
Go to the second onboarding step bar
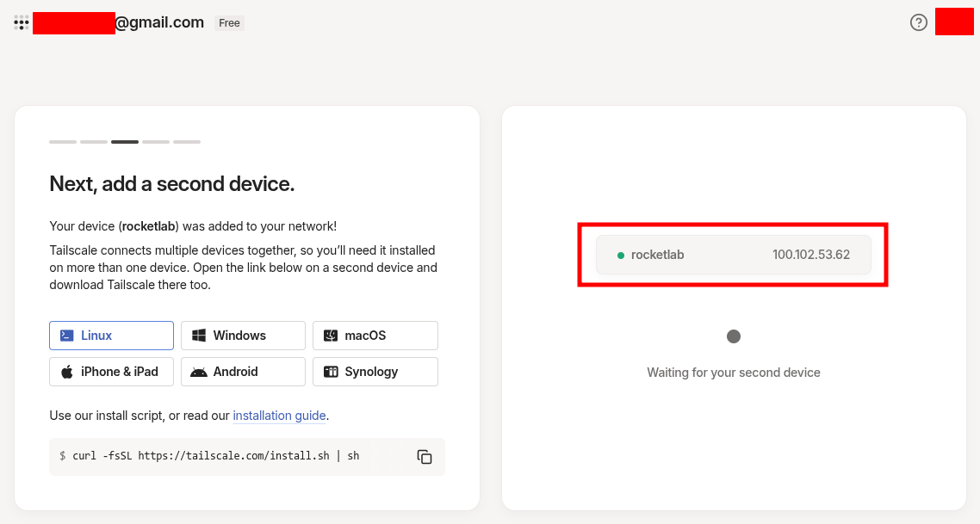94,141
